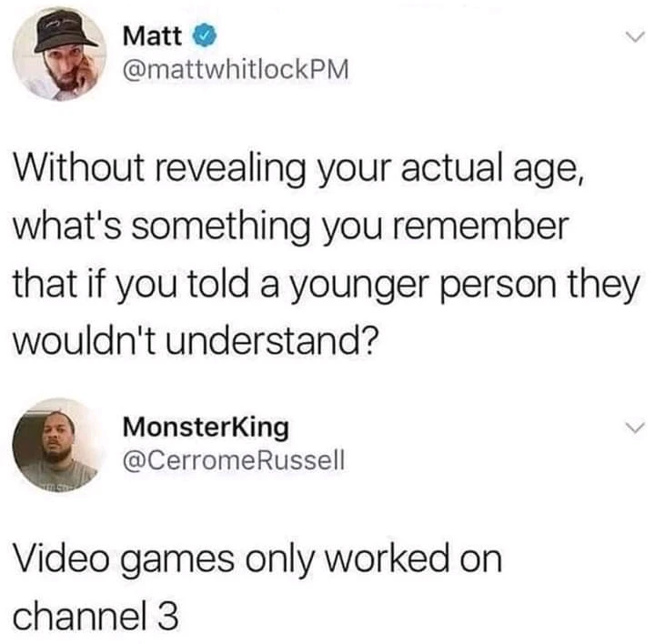Click the line 'Video games only worked on'
Viewport: 655px width, 644px height.
click(x=257, y=559)
